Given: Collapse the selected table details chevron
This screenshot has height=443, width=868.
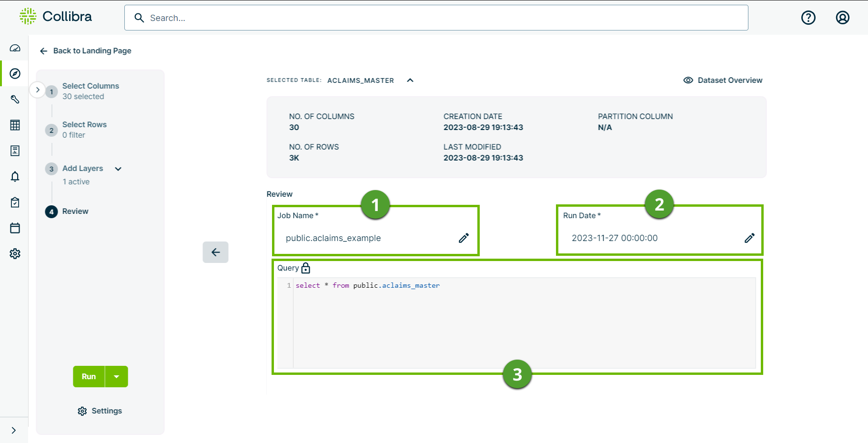Looking at the screenshot, I should click(410, 81).
